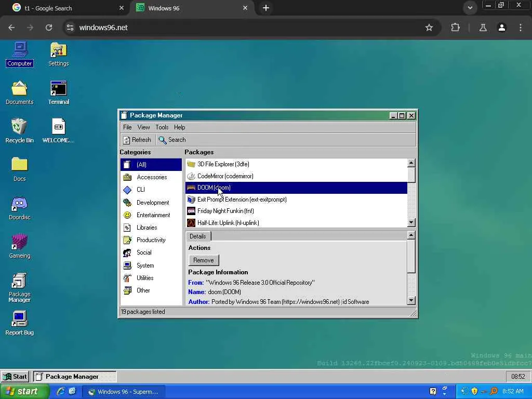The width and height of the screenshot is (532, 399).
Task: Open the View menu in Package Manager
Action: [x=143, y=127]
